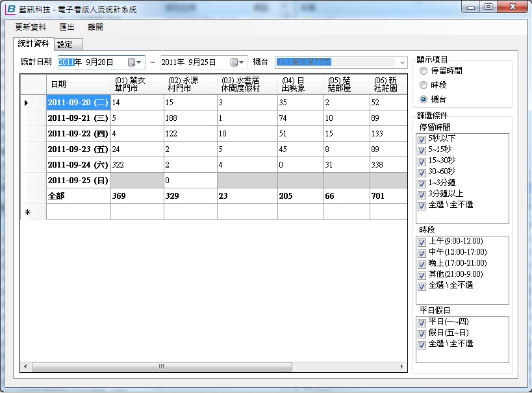Click the 日期 column header
Viewport: 532px width, 393px height.
[x=79, y=84]
